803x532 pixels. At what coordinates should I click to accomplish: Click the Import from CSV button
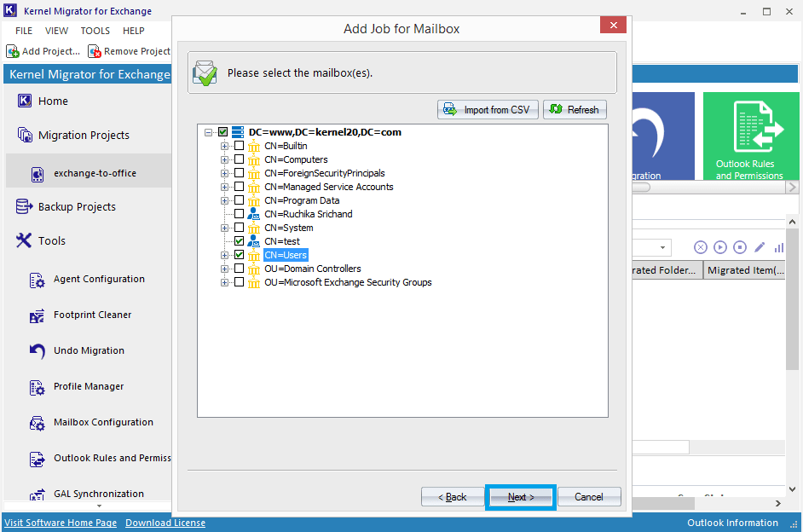coord(488,110)
